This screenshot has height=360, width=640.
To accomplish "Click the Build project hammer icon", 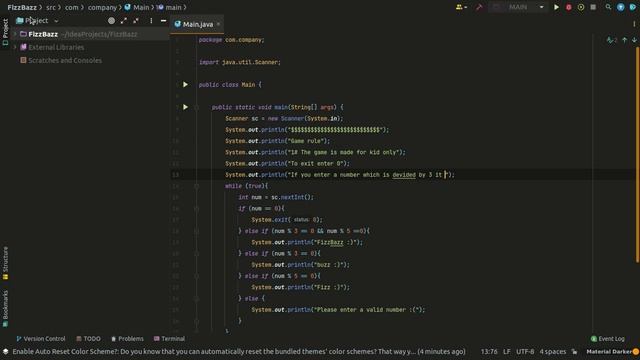I will pyautogui.click(x=479, y=7).
